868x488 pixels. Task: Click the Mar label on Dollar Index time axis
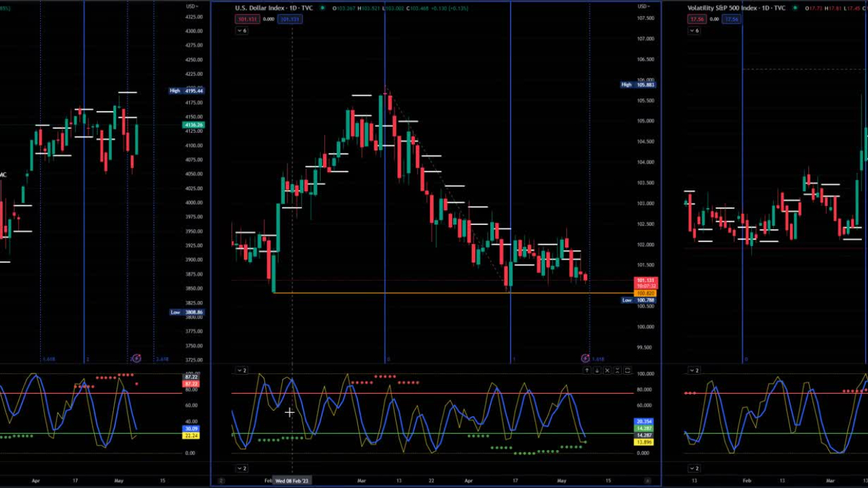(361, 481)
